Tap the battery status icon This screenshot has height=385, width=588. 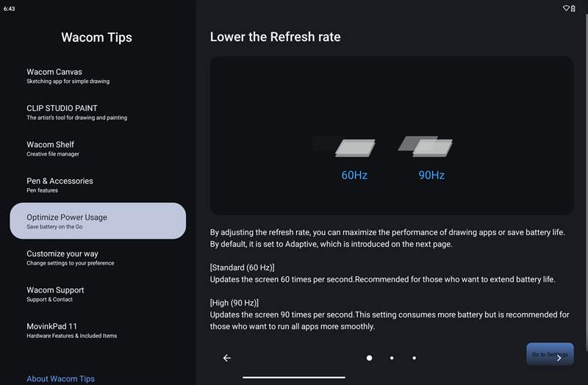point(573,8)
